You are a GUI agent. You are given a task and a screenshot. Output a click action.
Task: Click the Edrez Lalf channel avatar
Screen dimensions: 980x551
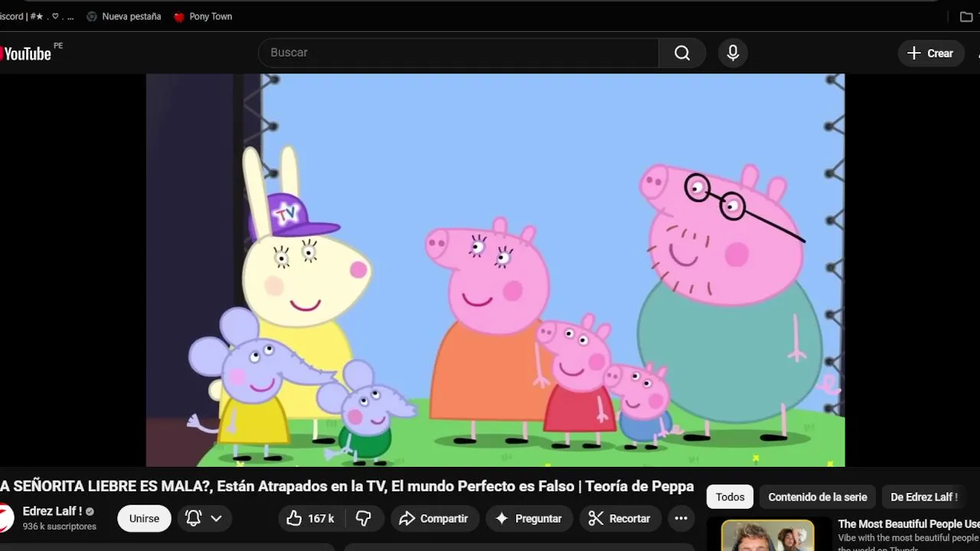6,518
